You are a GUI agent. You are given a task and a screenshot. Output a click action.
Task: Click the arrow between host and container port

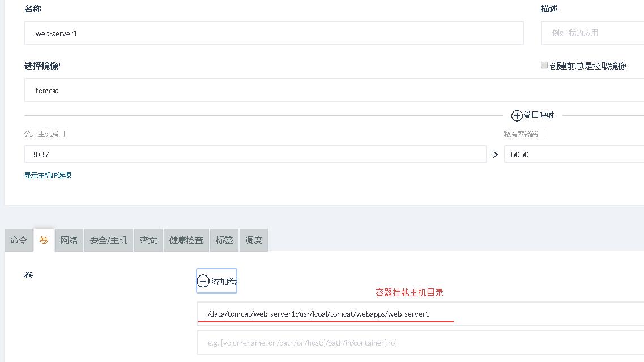point(496,154)
